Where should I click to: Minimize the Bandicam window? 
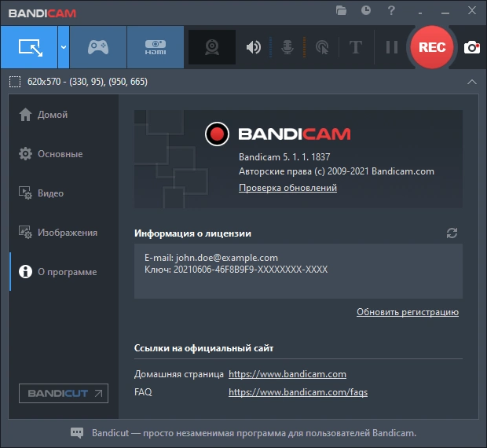pos(445,13)
